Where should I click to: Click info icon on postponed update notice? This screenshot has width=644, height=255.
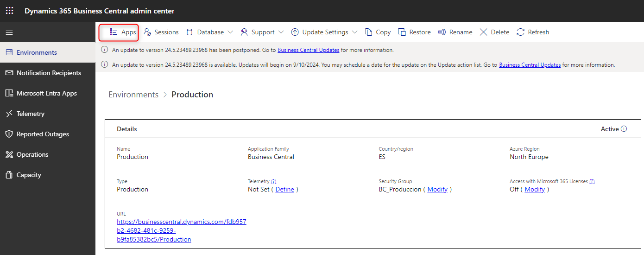(104, 50)
